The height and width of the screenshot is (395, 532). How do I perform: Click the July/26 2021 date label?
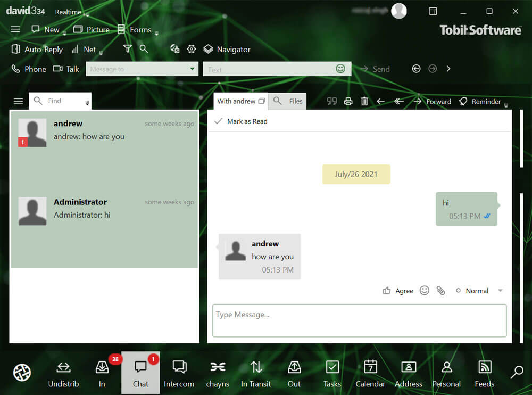356,174
